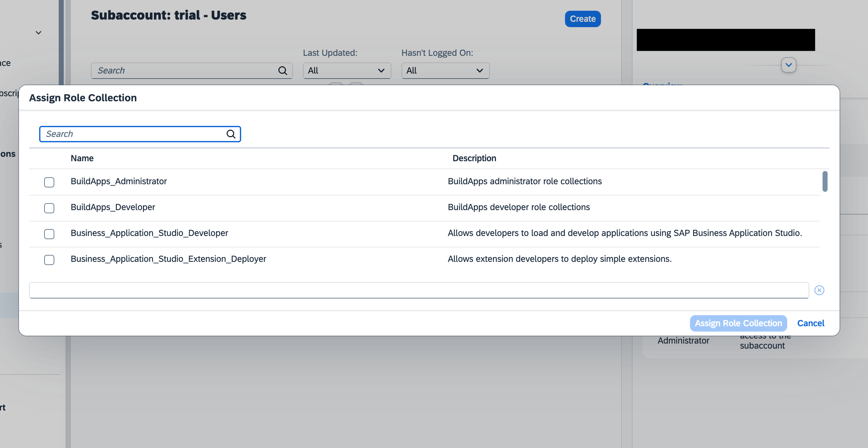Click the Users page search magnifier icon
The image size is (868, 448).
282,71
